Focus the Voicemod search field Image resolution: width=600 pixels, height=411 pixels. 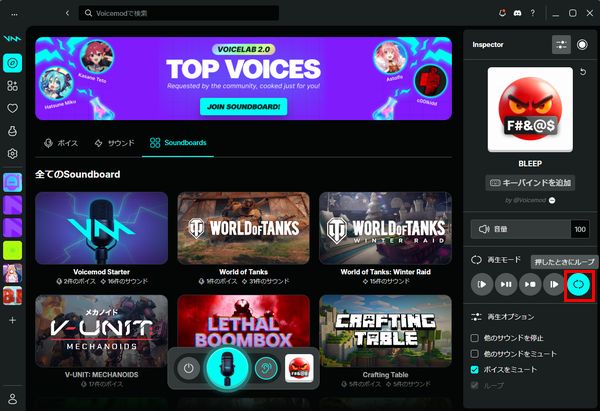click(x=179, y=13)
